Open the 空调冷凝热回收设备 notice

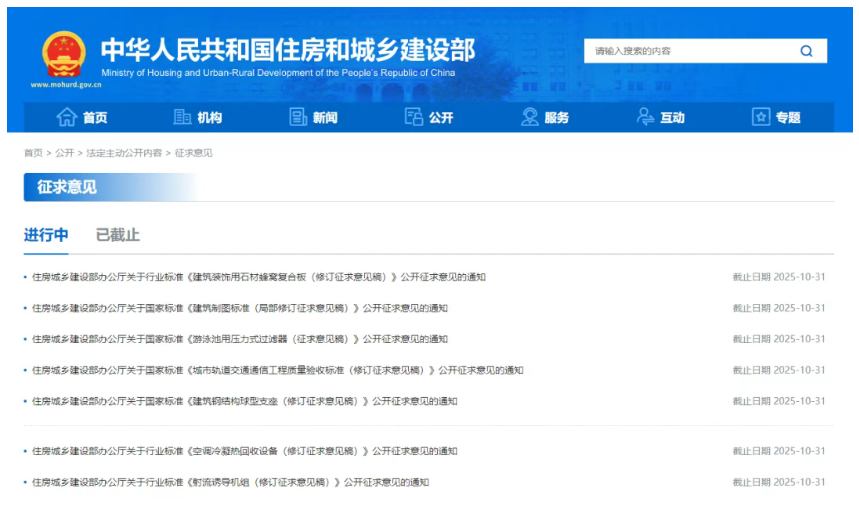244,451
